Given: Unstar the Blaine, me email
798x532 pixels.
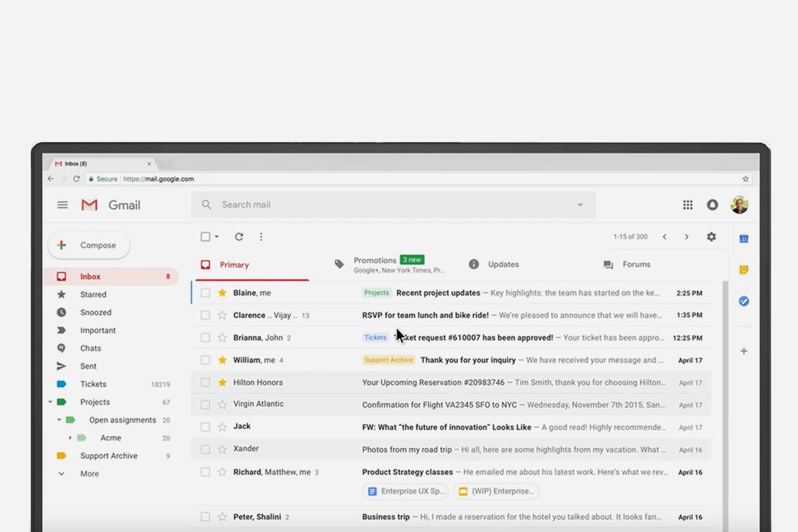Looking at the screenshot, I should point(222,293).
